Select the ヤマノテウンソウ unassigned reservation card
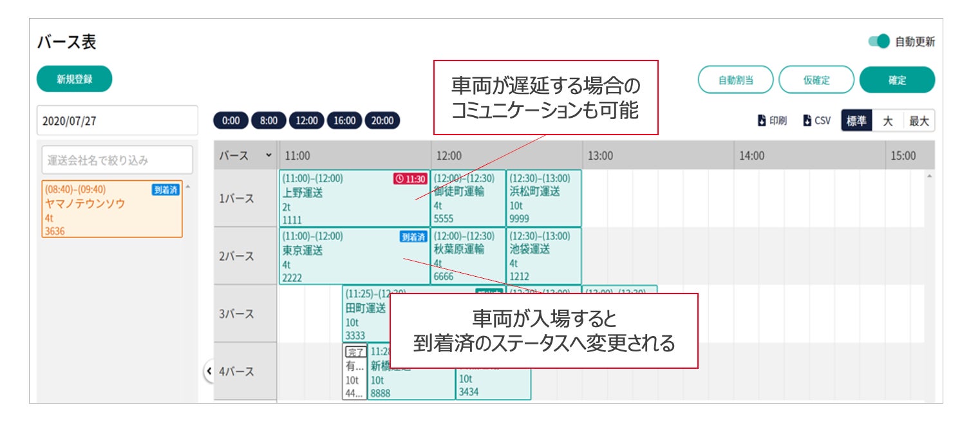980x448 pixels. coord(112,209)
